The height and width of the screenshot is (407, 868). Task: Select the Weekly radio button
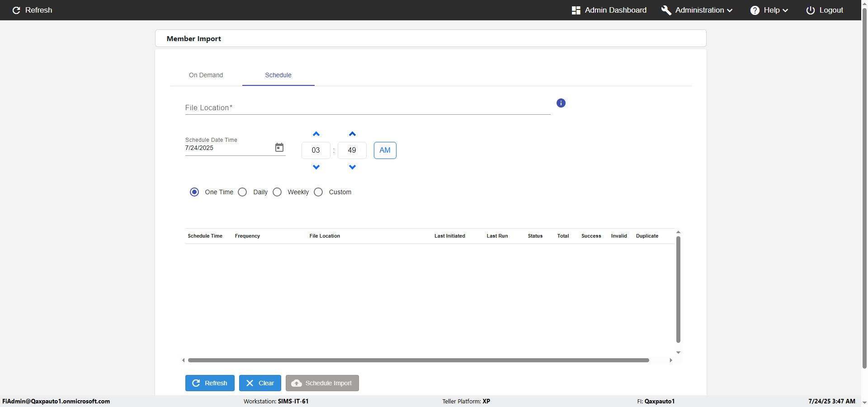[277, 192]
